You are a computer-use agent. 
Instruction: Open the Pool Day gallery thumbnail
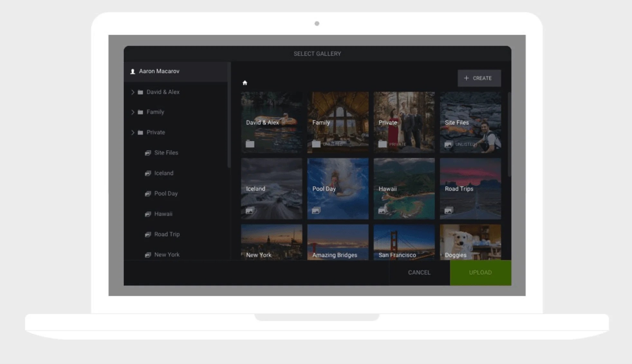tap(338, 188)
